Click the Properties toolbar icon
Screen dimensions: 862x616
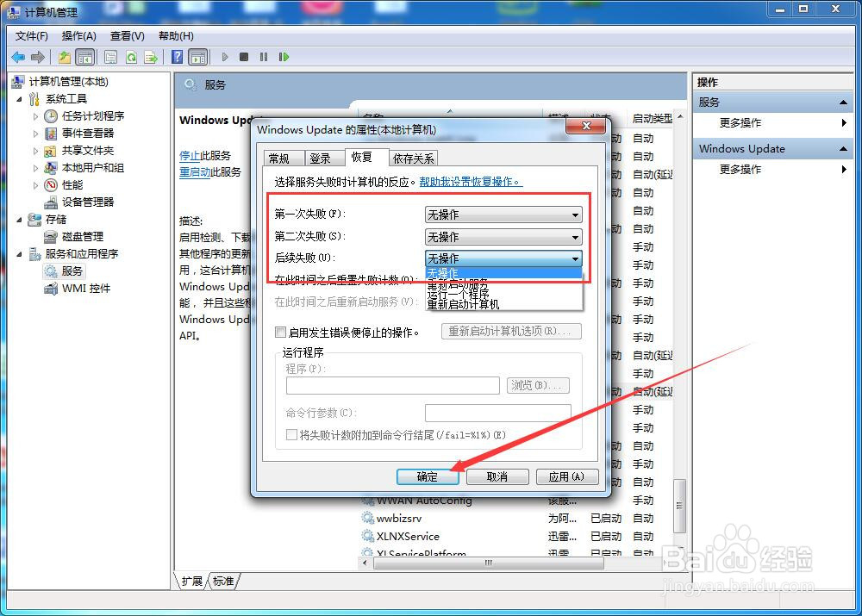pyautogui.click(x=110, y=57)
